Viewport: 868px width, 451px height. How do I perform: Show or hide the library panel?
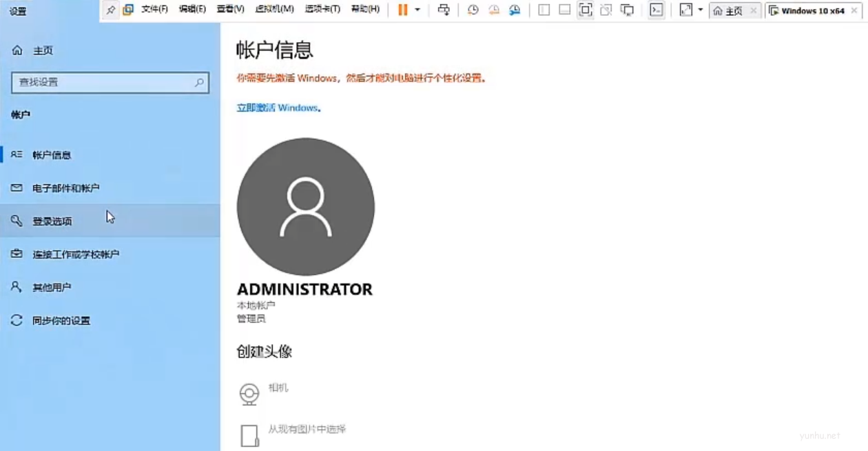pos(544,10)
